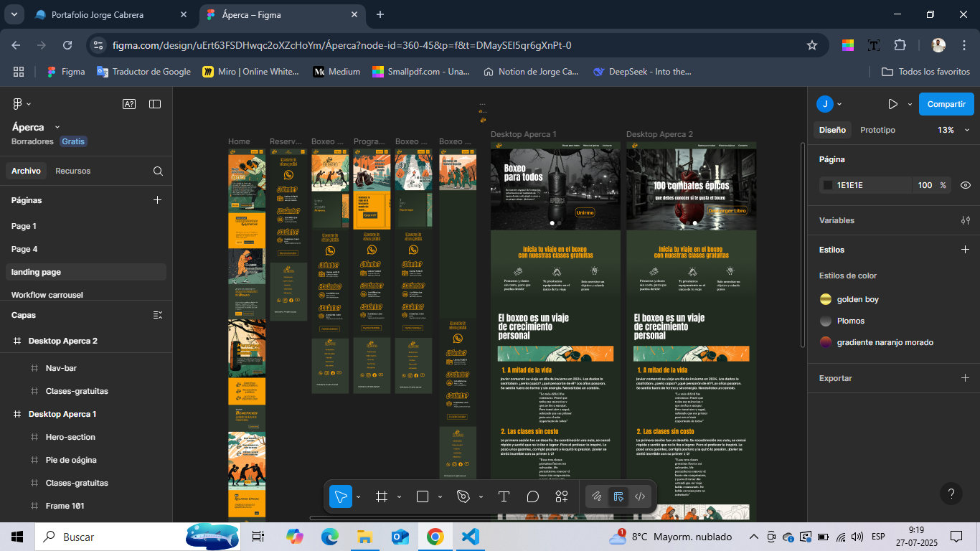Select the Hero-section layer
This screenshot has width=980, height=551.
tap(70, 437)
